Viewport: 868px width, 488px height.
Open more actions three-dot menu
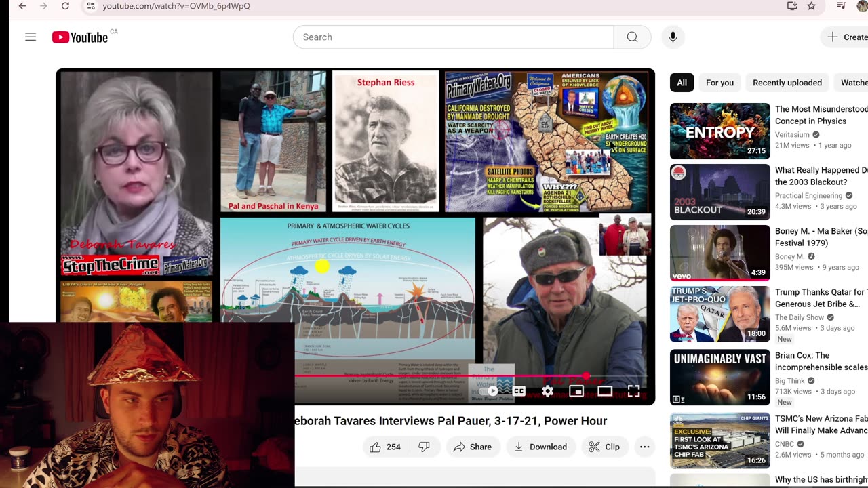point(644,447)
